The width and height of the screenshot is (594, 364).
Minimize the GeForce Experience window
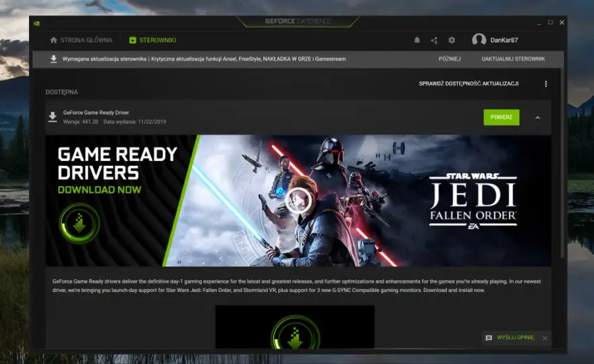coord(539,23)
